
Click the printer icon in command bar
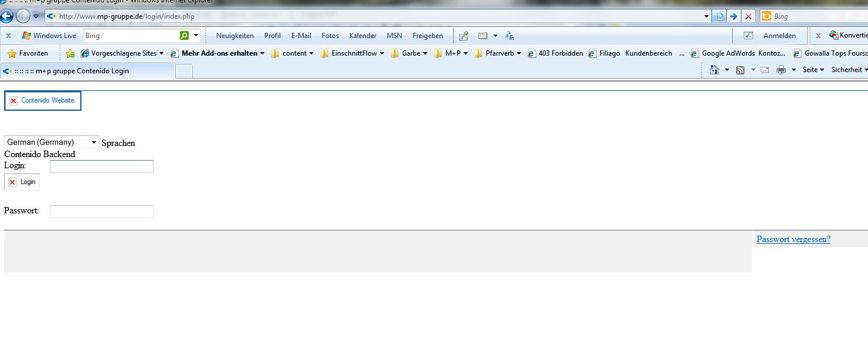point(781,70)
